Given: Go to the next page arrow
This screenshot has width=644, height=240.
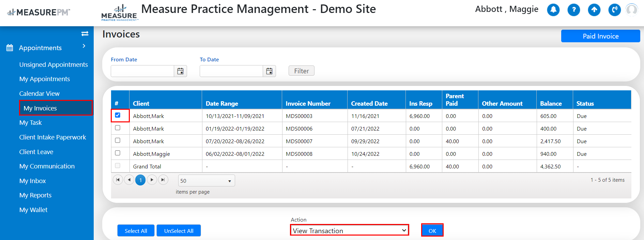Looking at the screenshot, I should click(x=152, y=180).
